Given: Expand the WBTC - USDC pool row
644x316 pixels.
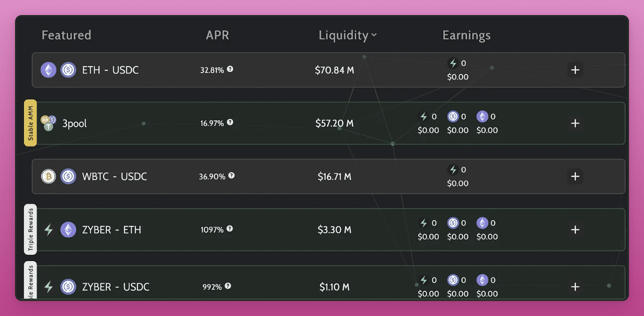Looking at the screenshot, I should [575, 176].
